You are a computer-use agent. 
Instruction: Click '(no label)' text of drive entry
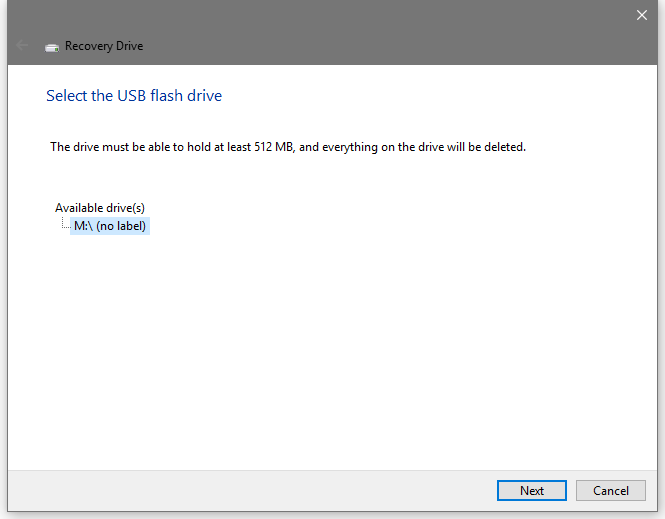click(121, 226)
